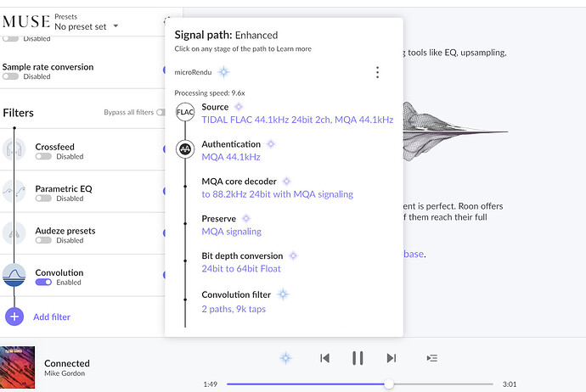Open the play queue icon
Viewport: 586px width, 392px height.
pos(431,358)
